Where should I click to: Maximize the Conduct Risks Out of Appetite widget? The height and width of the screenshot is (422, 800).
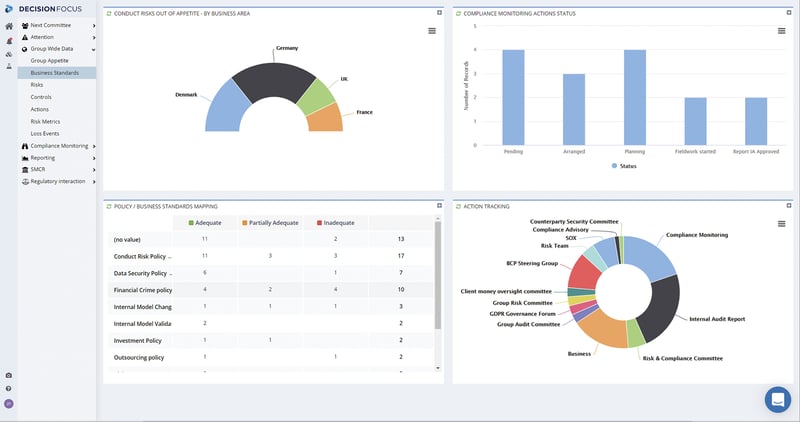click(x=439, y=13)
